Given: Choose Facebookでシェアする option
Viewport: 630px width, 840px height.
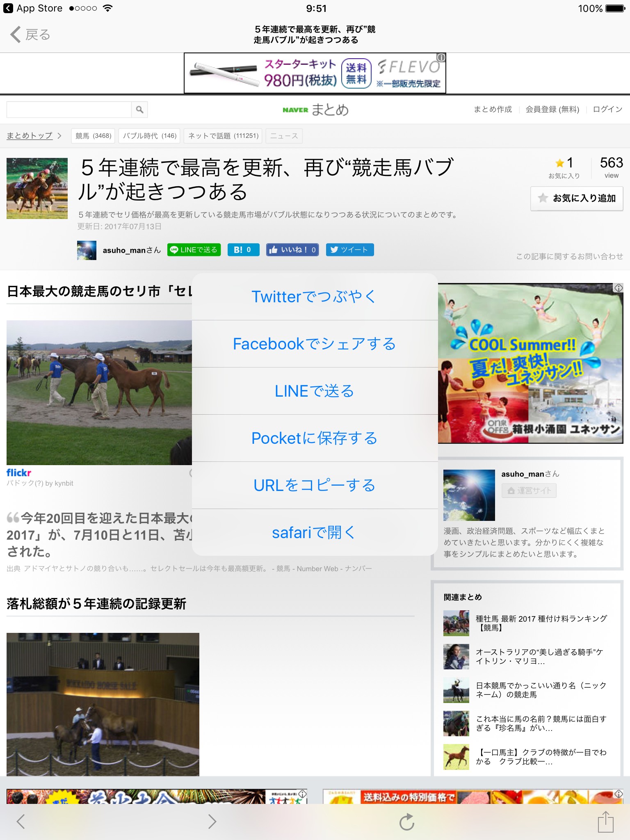Looking at the screenshot, I should point(315,344).
